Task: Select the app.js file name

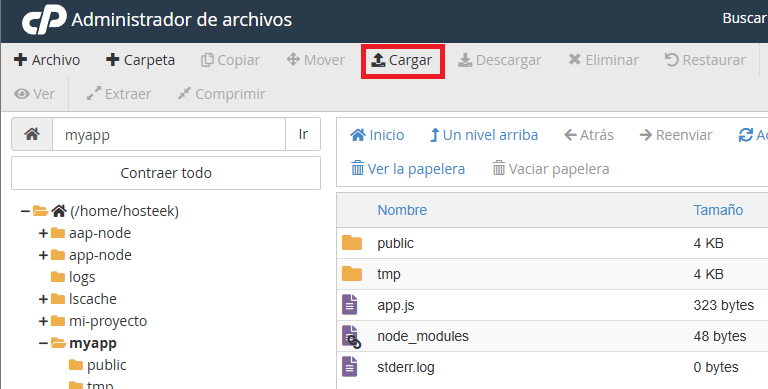Action: click(396, 305)
